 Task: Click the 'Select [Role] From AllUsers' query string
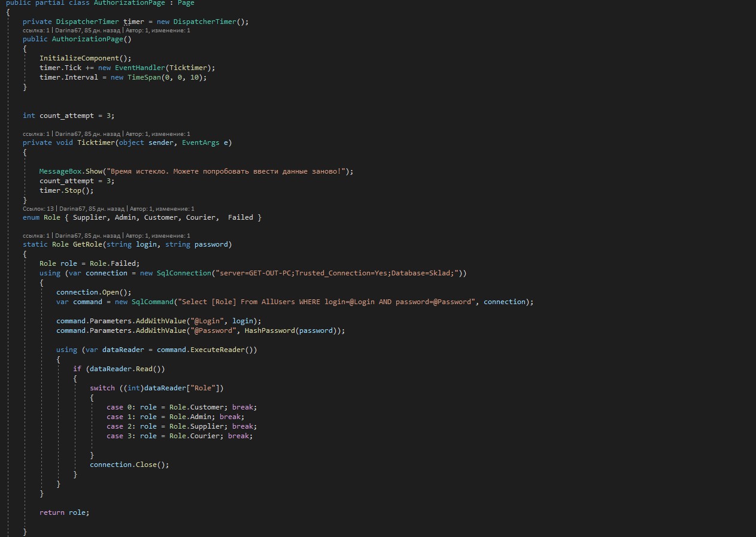pos(326,302)
